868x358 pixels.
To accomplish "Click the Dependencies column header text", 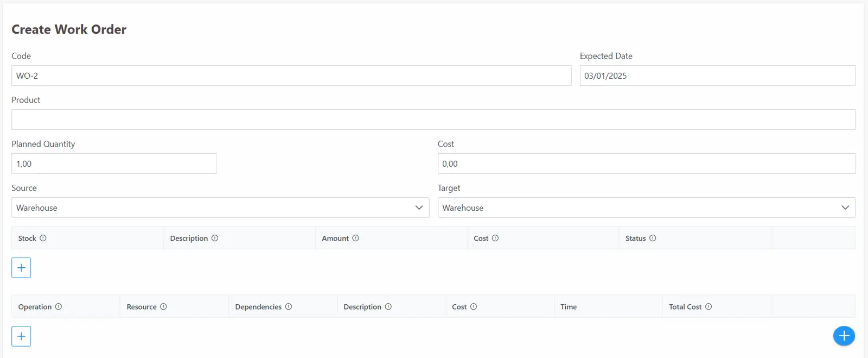I will [x=258, y=307].
